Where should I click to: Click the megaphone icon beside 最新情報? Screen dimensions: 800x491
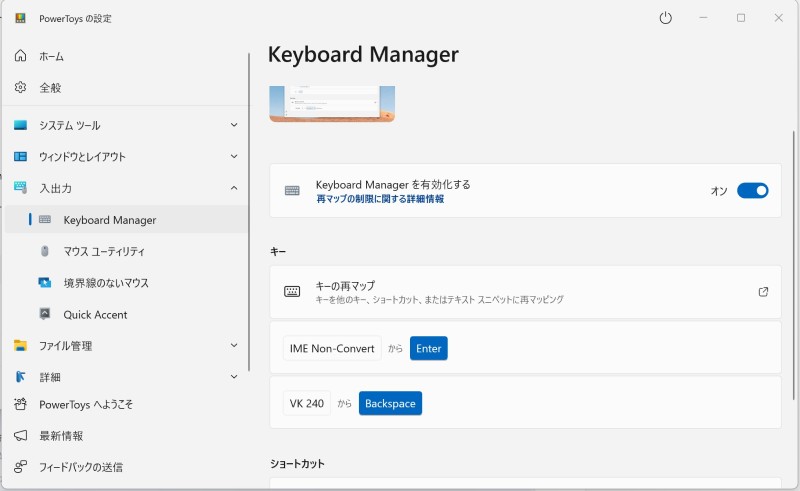point(20,435)
